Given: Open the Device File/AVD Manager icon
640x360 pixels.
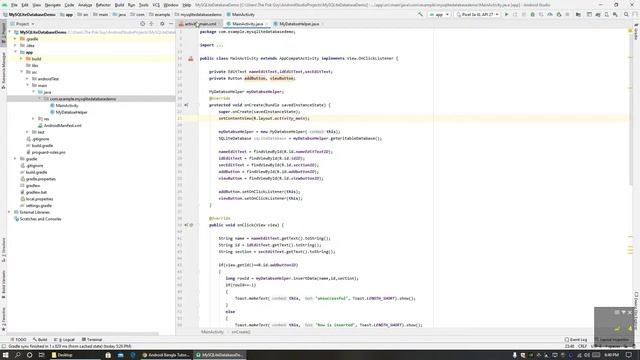Looking at the screenshot, I should click(x=607, y=14).
